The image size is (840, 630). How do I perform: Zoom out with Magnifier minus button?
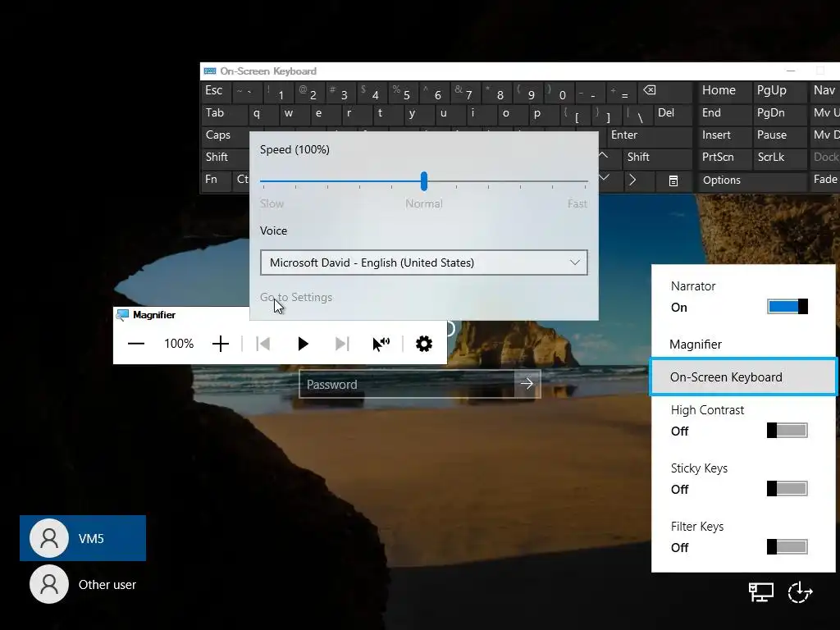136,344
